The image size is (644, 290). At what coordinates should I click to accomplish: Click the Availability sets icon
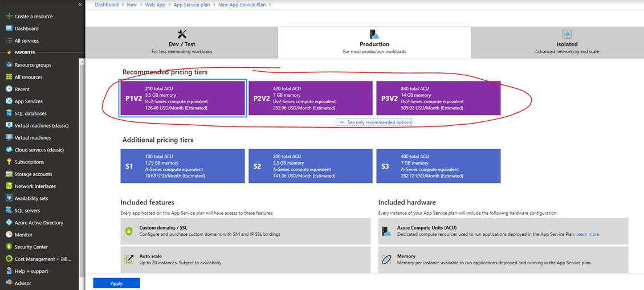(9, 198)
